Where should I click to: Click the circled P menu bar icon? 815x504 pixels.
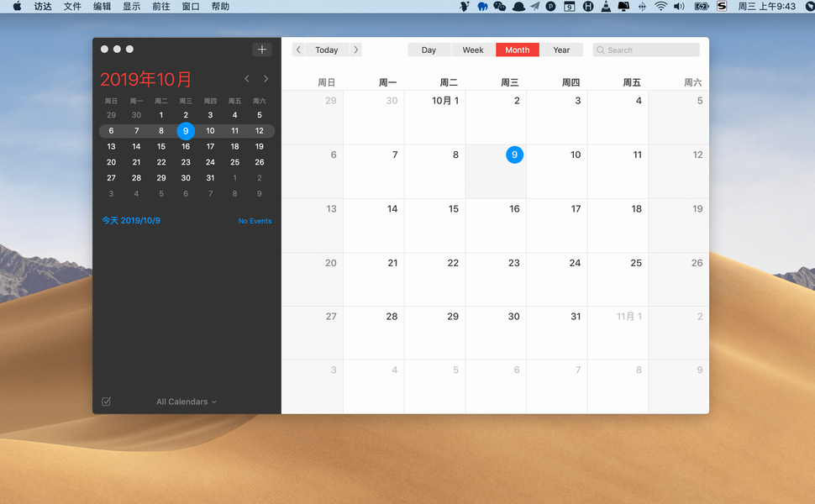click(550, 6)
